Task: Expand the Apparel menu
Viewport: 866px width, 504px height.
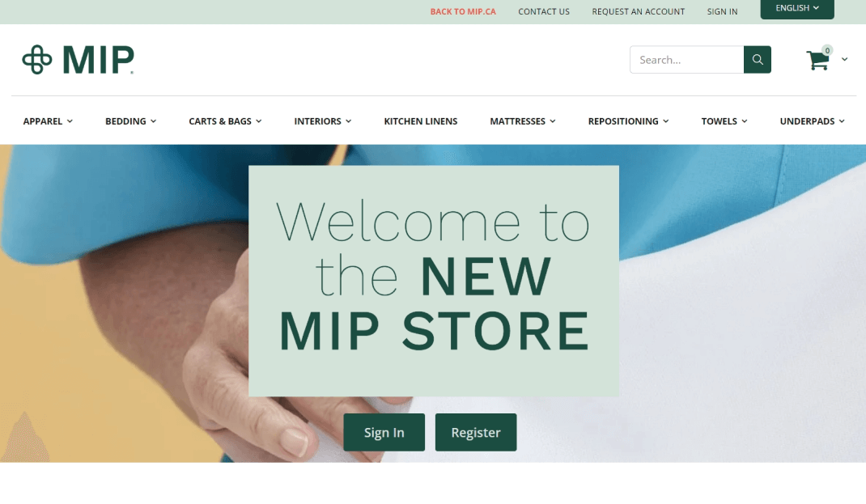Action: pos(48,121)
